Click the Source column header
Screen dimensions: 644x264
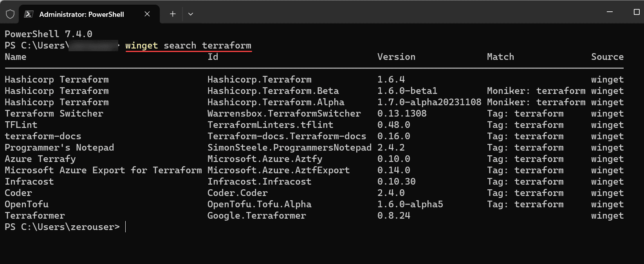pyautogui.click(x=607, y=57)
